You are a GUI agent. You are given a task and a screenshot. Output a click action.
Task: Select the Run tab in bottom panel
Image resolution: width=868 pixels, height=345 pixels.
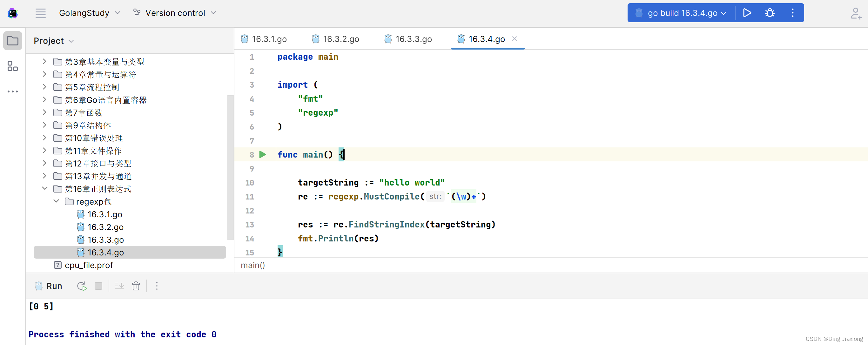[49, 286]
